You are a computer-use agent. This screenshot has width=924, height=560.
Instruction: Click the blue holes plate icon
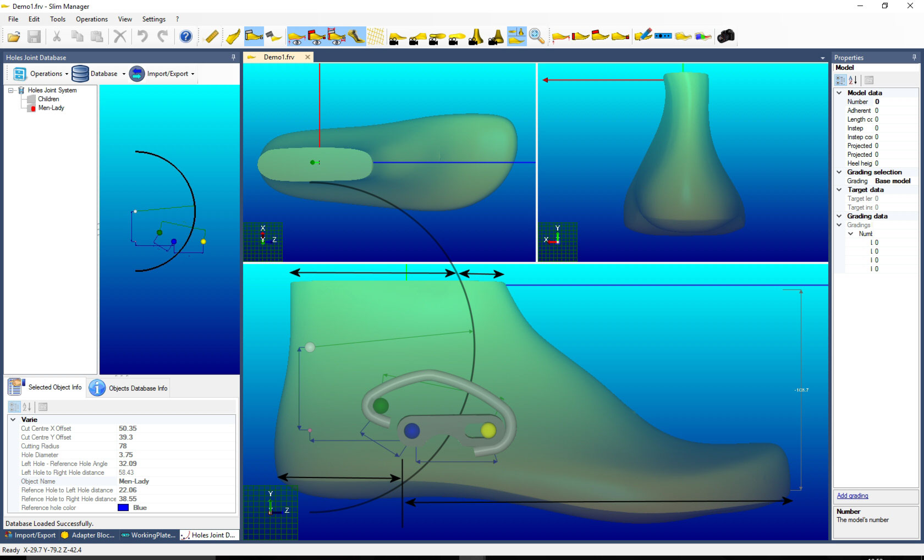[663, 36]
